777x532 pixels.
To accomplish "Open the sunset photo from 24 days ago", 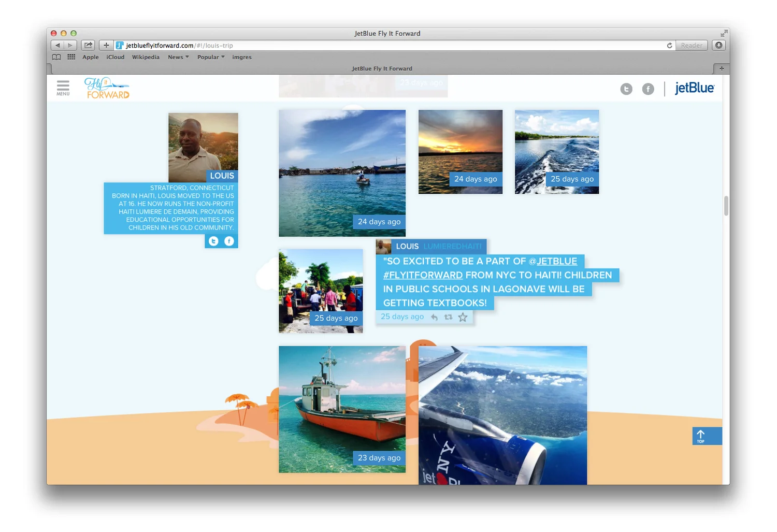I will [461, 152].
